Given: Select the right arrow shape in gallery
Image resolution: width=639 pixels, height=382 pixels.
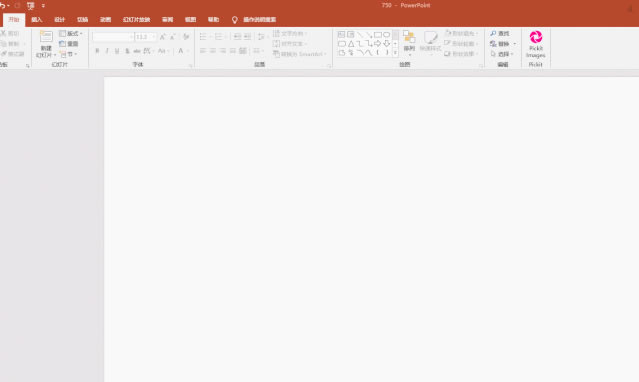Looking at the screenshot, I should (x=378, y=44).
